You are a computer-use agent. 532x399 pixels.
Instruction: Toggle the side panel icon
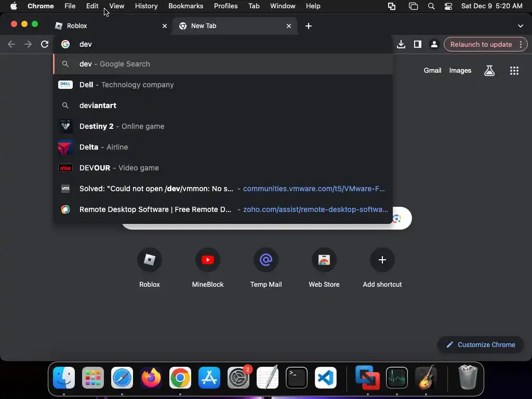click(418, 44)
